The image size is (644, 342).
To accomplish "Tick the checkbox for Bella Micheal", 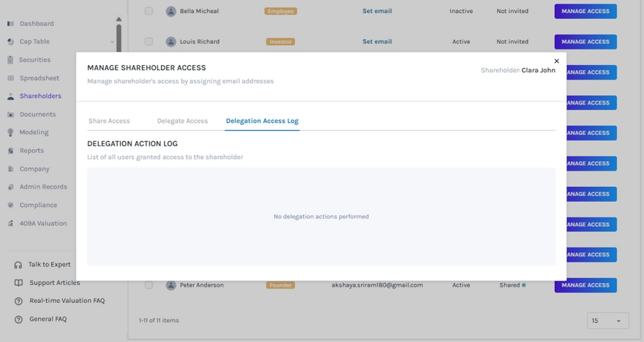I will tap(149, 11).
